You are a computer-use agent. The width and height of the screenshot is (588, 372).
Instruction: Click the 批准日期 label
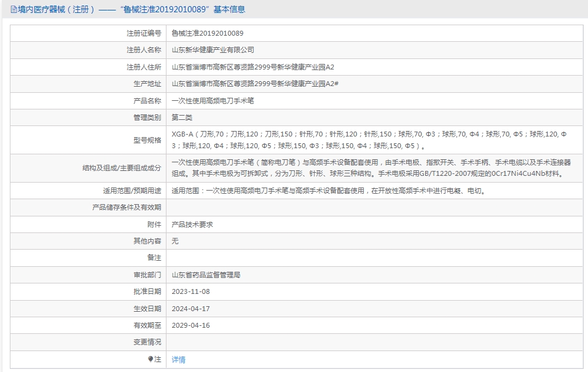147,291
